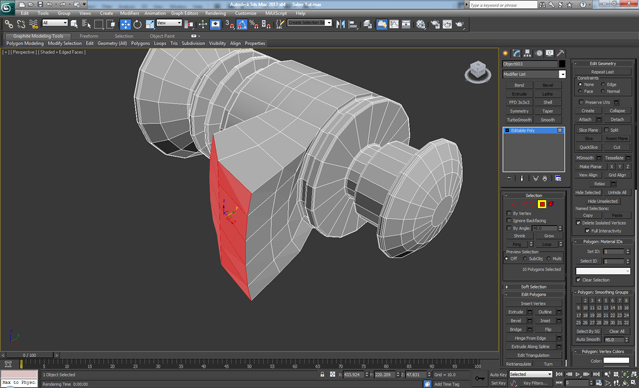Click the Pin Stack icon
Screen dimensions: 639x388
coord(509,179)
